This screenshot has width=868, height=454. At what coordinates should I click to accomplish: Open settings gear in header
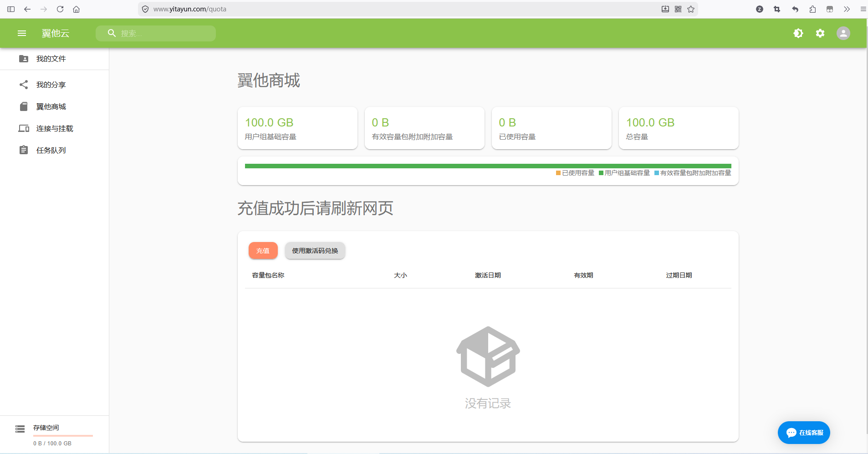pyautogui.click(x=820, y=33)
